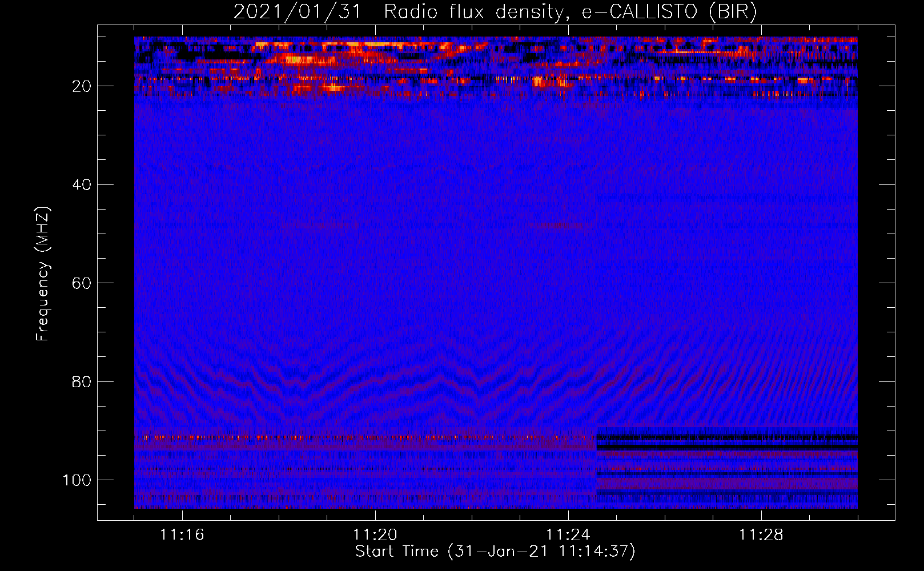Click the 'Start Time (31-Jan-21 11:14:37)' label
Screen dimensions: 924x571
pyautogui.click(x=495, y=552)
